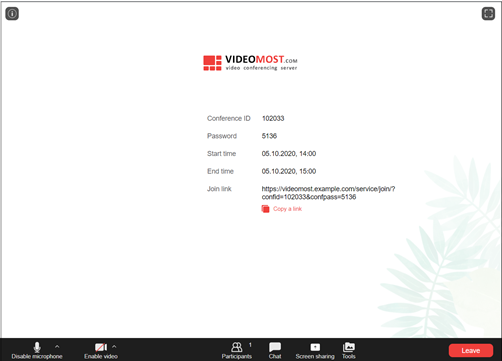Select the join link URL text
502x361 pixels.
click(328, 193)
